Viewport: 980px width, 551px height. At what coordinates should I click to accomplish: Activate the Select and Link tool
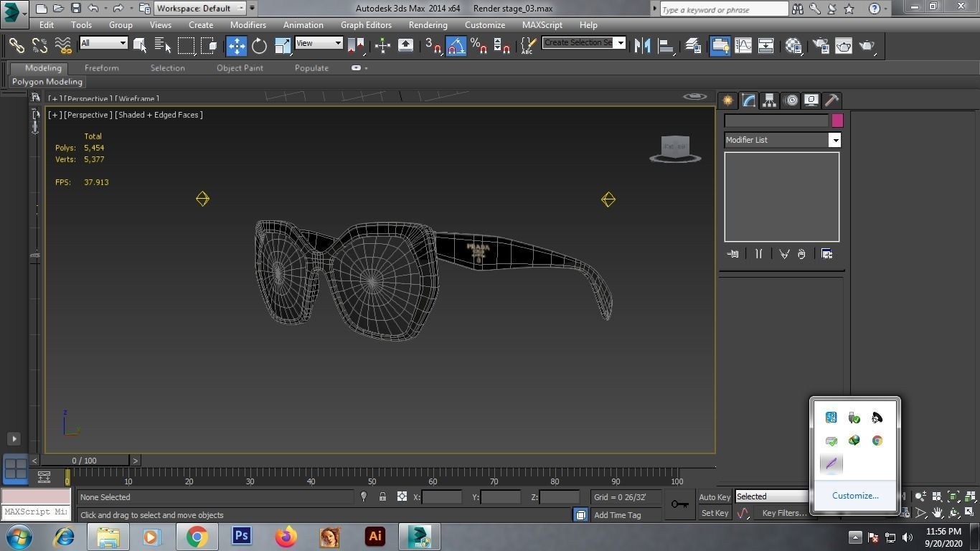coord(17,45)
